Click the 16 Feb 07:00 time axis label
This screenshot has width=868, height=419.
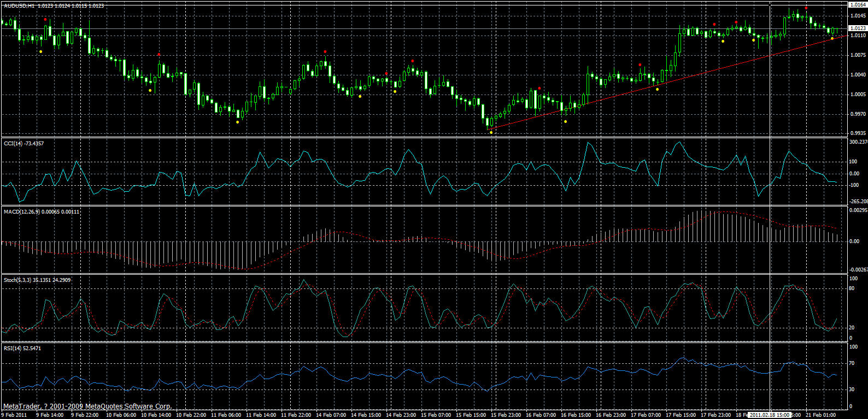[541, 415]
